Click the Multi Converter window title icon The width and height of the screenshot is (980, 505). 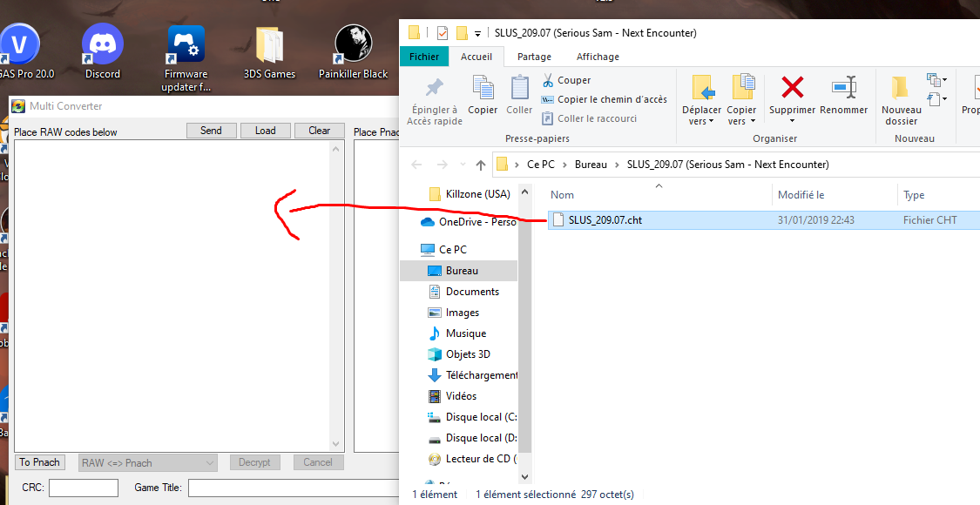click(19, 106)
